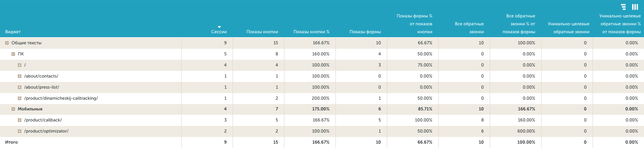This screenshot has width=644, height=148.
Task: Expand the /product/optimizator/ row
Action: click(x=19, y=131)
